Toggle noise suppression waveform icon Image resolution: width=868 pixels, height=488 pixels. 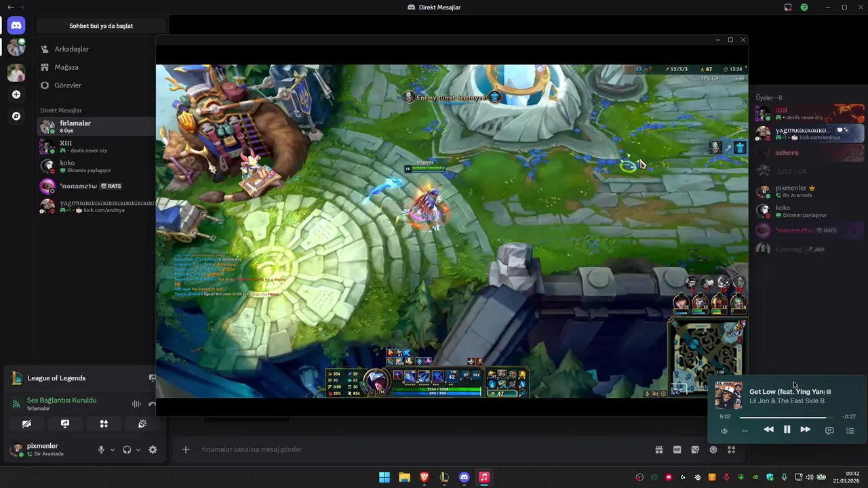pyautogui.click(x=136, y=404)
